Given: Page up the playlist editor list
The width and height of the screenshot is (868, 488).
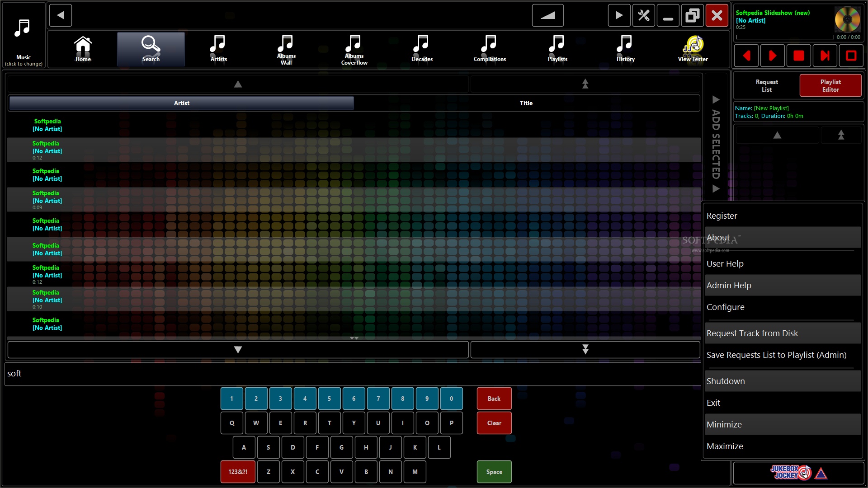Looking at the screenshot, I should point(777,135).
